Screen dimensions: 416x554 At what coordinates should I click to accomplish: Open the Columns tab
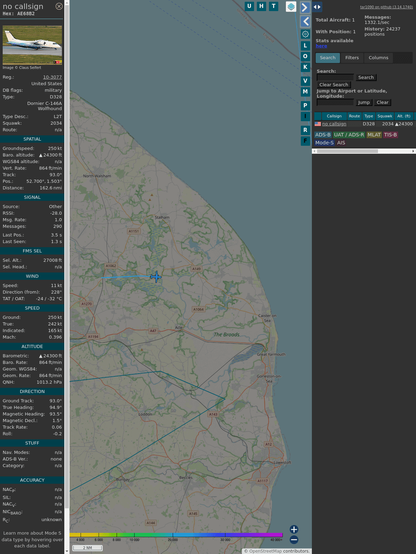click(378, 58)
